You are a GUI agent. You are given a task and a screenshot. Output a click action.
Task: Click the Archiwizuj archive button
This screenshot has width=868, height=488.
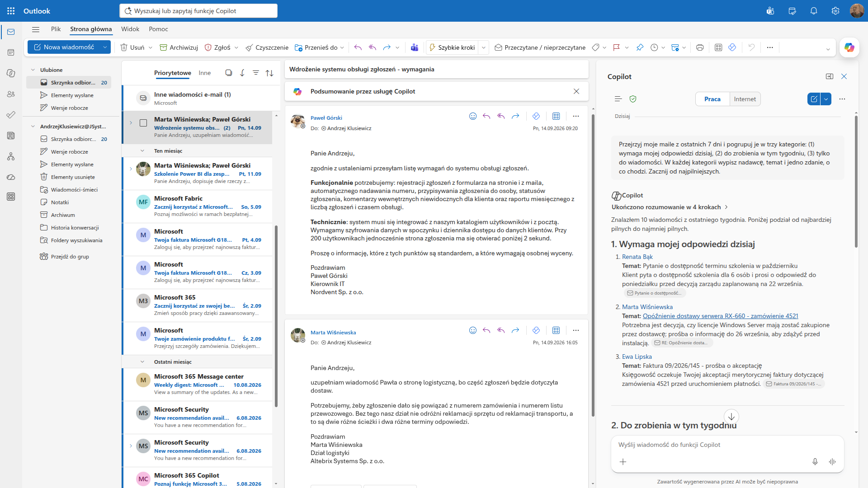coord(179,47)
